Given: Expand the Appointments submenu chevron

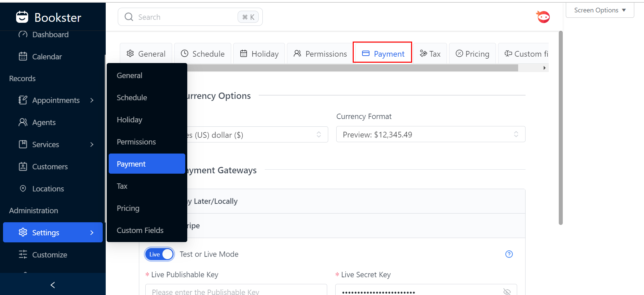Looking at the screenshot, I should pos(92,100).
